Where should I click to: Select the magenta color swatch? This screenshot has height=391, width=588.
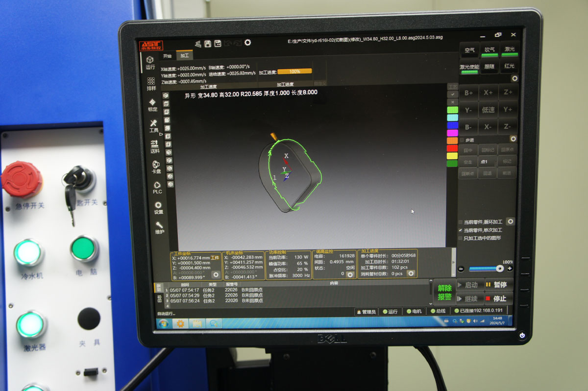453,133
